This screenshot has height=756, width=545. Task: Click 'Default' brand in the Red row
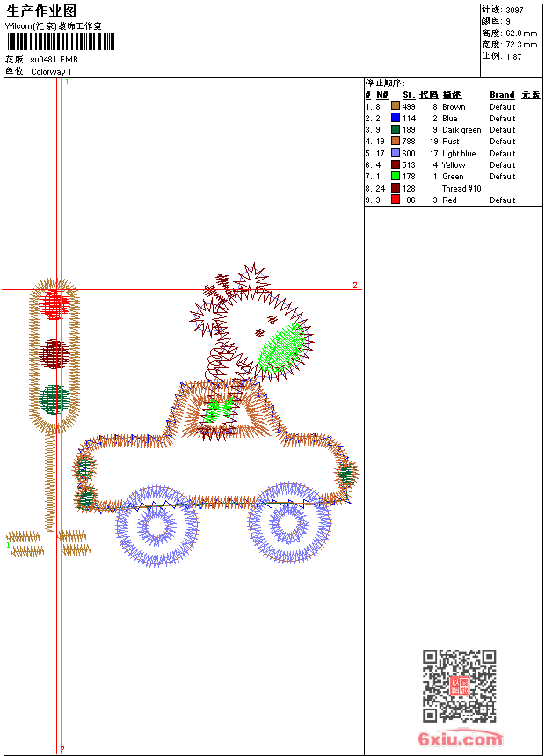point(502,200)
